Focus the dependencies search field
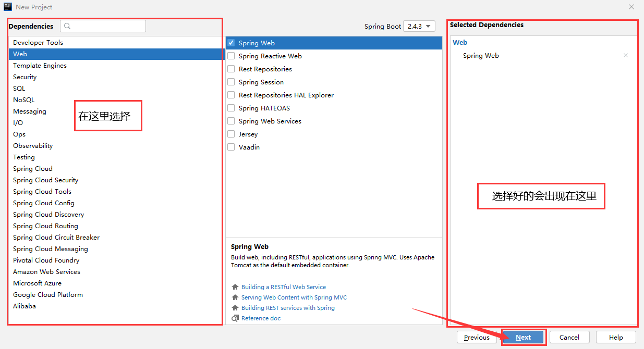 tap(103, 26)
